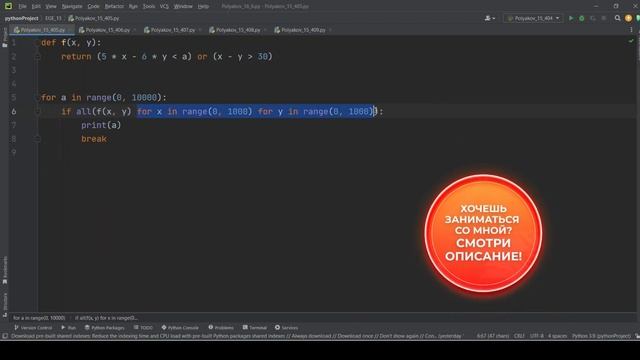Open the Problems tool window
Screen dimensions: 640x360
click(x=221, y=327)
